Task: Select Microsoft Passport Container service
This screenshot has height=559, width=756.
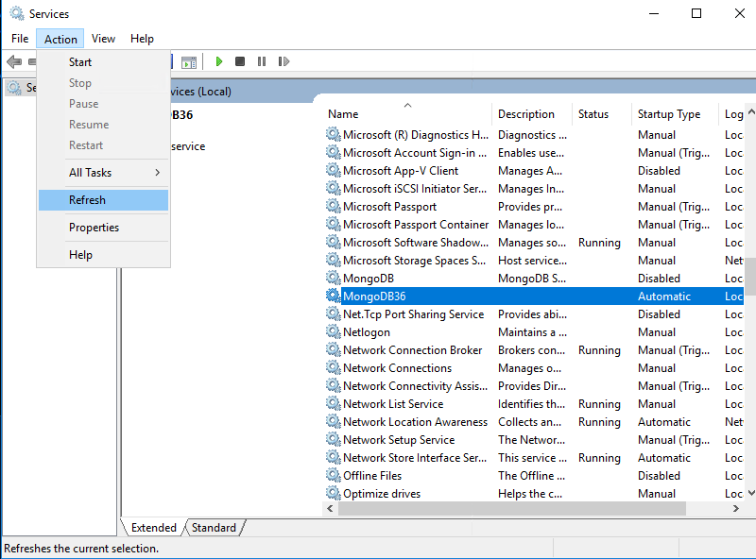Action: (534, 225)
